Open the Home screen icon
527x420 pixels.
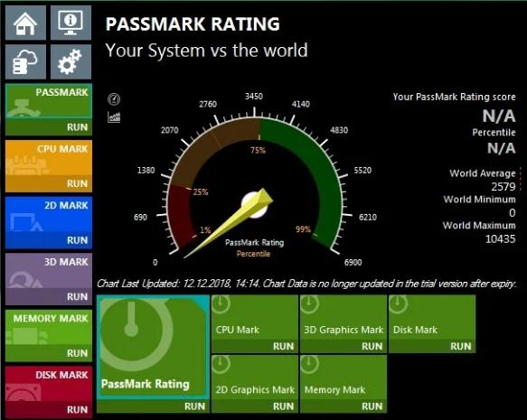[25, 23]
